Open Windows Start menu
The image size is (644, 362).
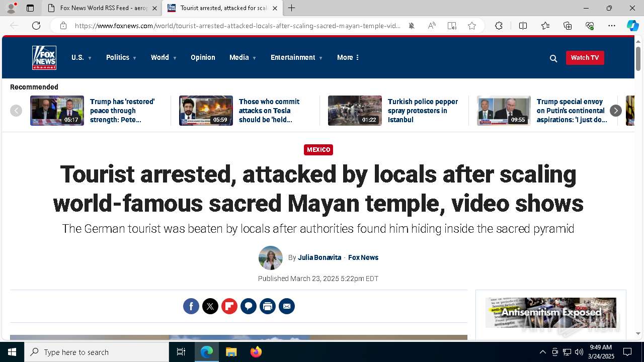12,352
